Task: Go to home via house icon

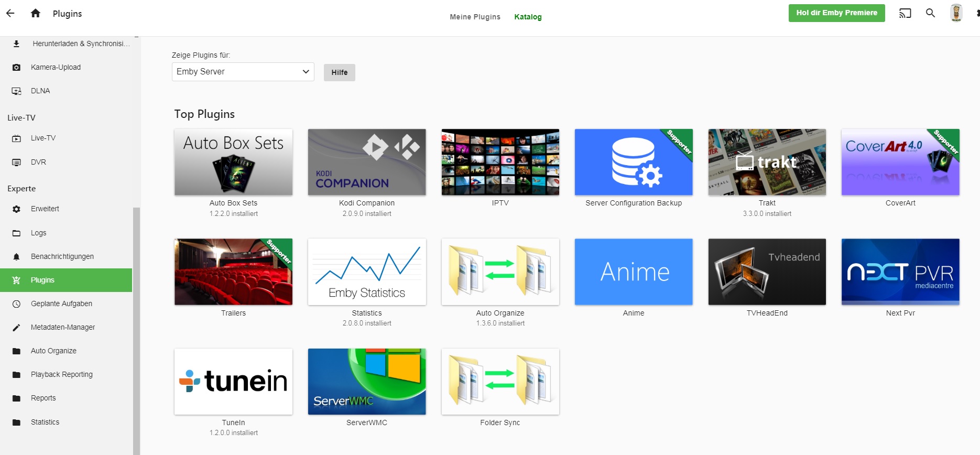Action: click(x=36, y=13)
